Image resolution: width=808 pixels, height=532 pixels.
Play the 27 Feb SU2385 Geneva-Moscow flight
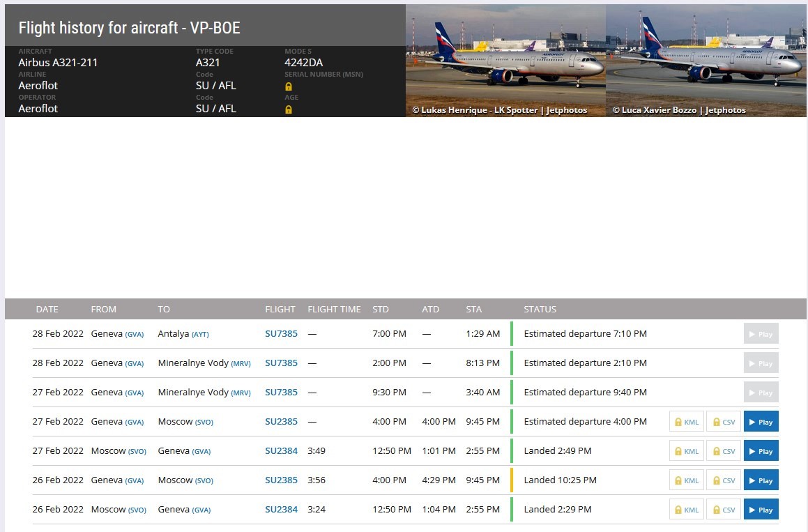click(761, 422)
